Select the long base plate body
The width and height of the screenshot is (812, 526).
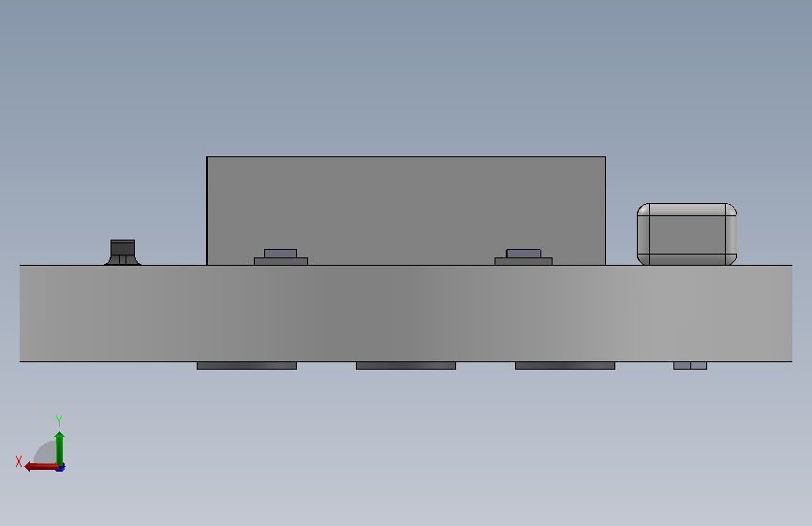pos(406,314)
